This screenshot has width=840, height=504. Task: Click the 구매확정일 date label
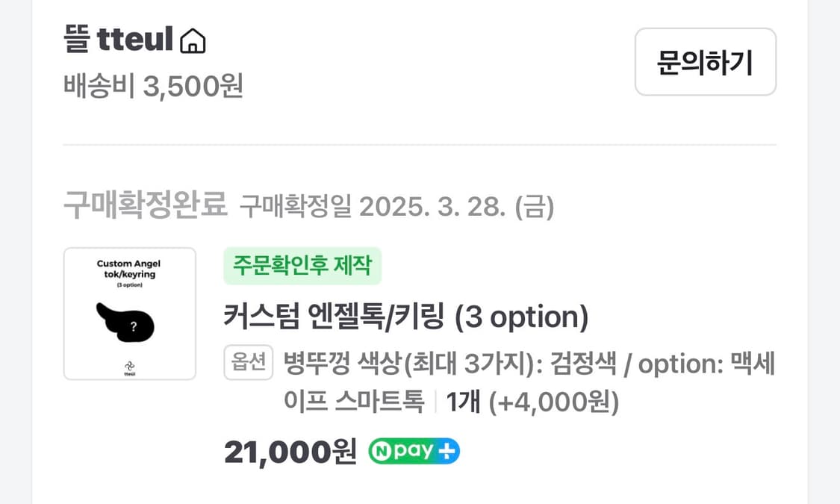click(294, 206)
